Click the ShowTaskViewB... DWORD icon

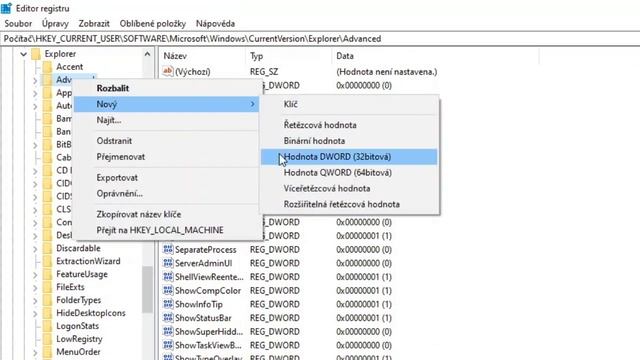click(x=168, y=345)
